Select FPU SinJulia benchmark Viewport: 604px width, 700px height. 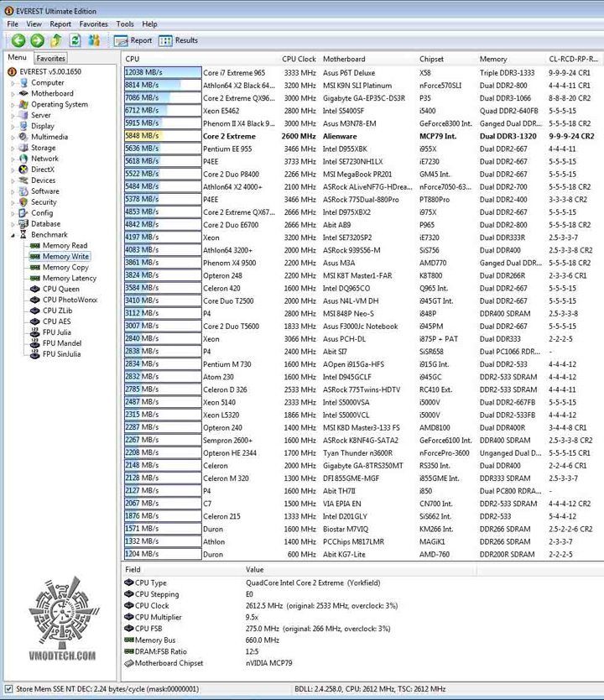[x=61, y=354]
